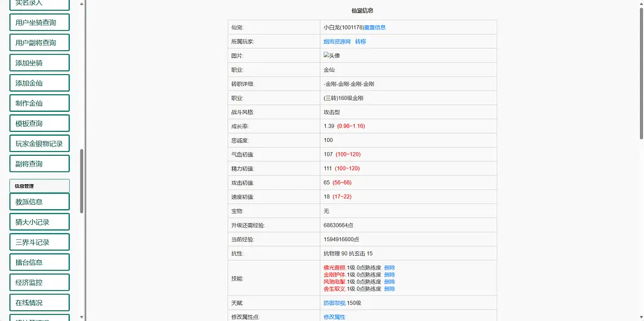Click the 仙宠信息 page heading
The image size is (644, 321).
coord(362,11)
